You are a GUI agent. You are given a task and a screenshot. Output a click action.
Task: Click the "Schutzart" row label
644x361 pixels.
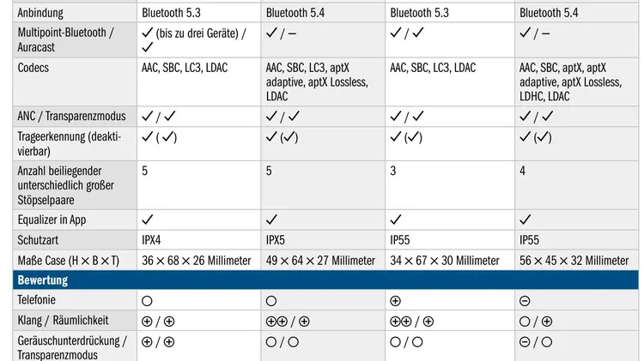pos(39,240)
